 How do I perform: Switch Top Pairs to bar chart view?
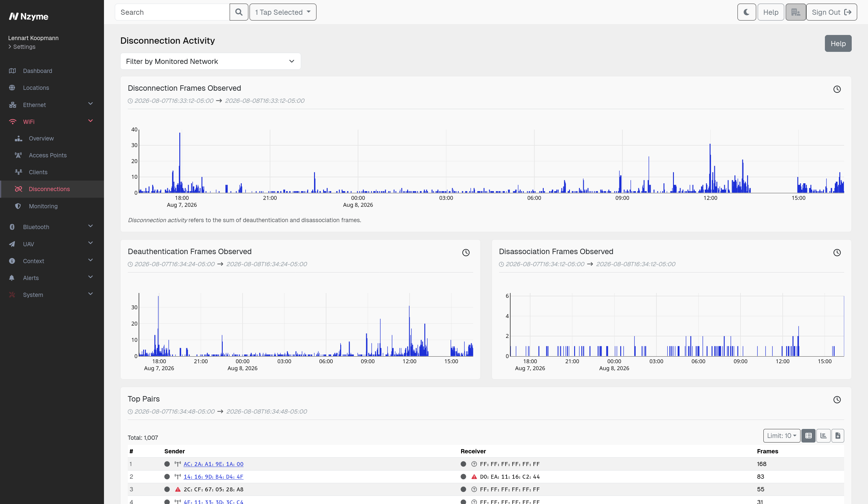[823, 436]
